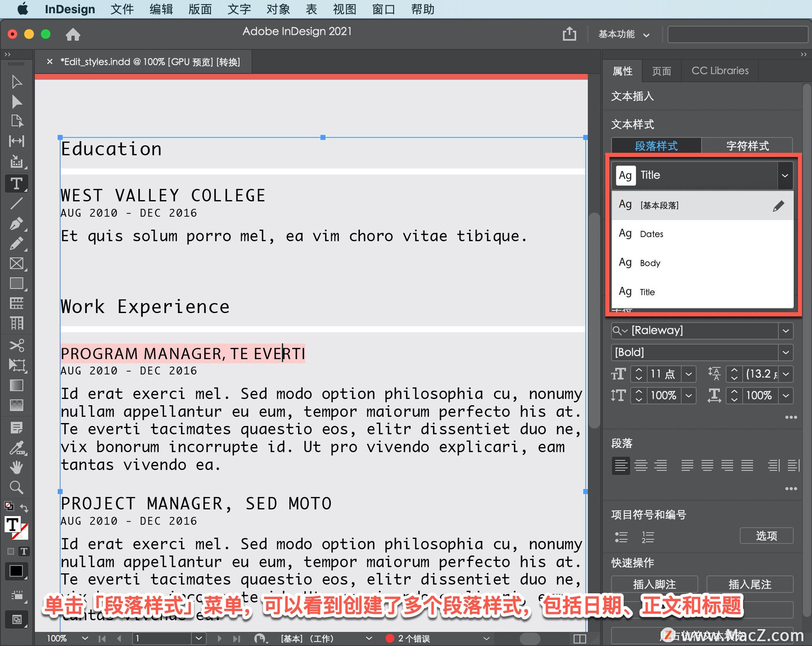Select the Hand tool

pos(16,467)
